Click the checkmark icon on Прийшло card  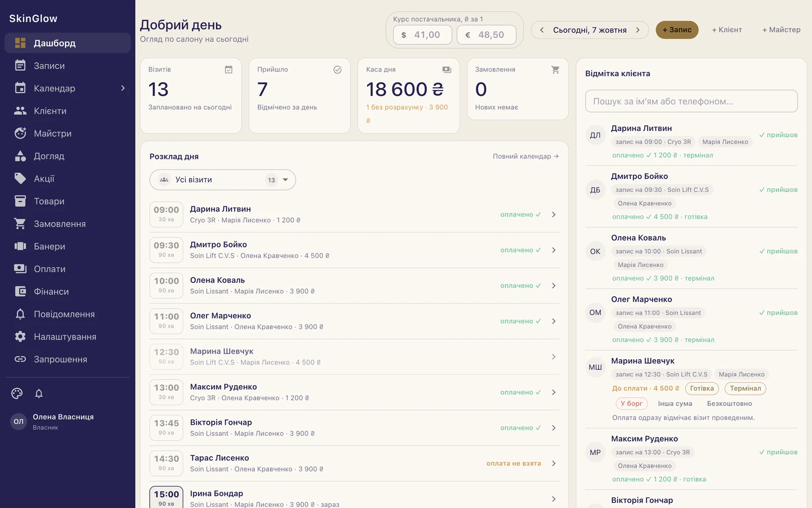[337, 70]
